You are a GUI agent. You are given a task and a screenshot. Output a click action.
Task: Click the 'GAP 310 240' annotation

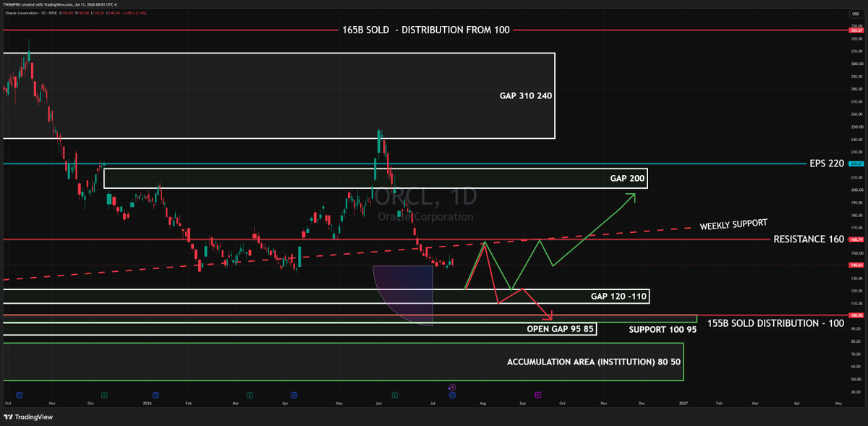[x=526, y=96]
